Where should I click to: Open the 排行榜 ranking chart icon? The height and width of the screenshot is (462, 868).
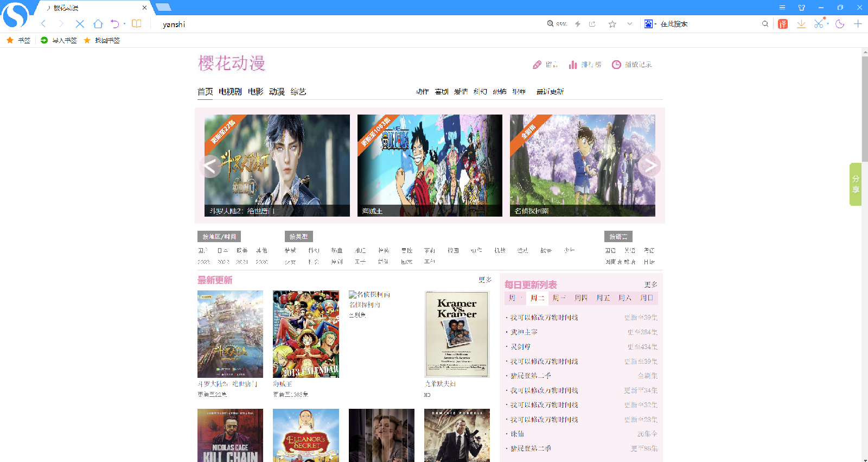point(573,65)
